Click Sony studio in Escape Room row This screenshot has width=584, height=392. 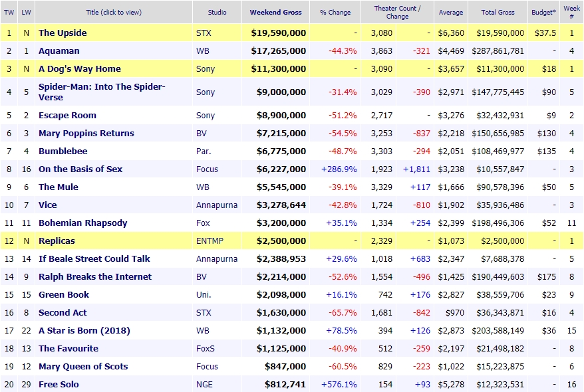[x=206, y=116]
